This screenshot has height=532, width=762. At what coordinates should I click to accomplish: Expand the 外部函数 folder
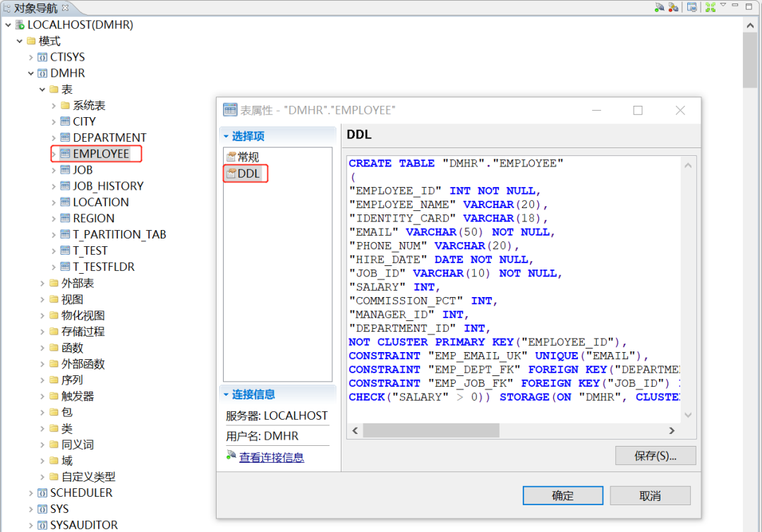tap(42, 364)
